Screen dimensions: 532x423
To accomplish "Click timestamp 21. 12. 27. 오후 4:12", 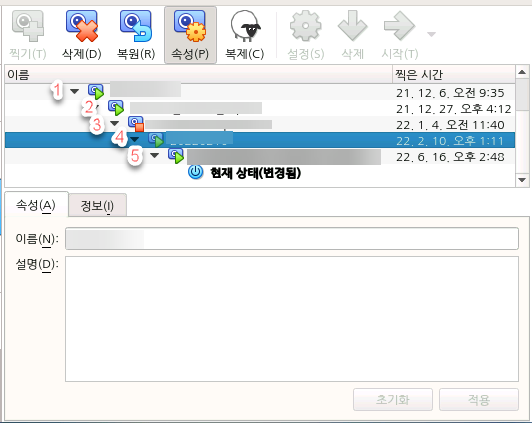I will click(x=454, y=109).
